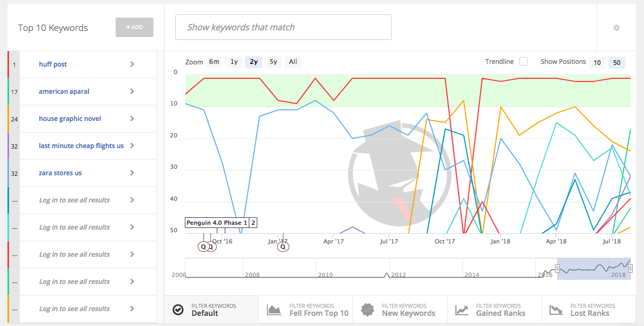
Task: Click the New Keywords badge icon
Action: pyautogui.click(x=368, y=309)
